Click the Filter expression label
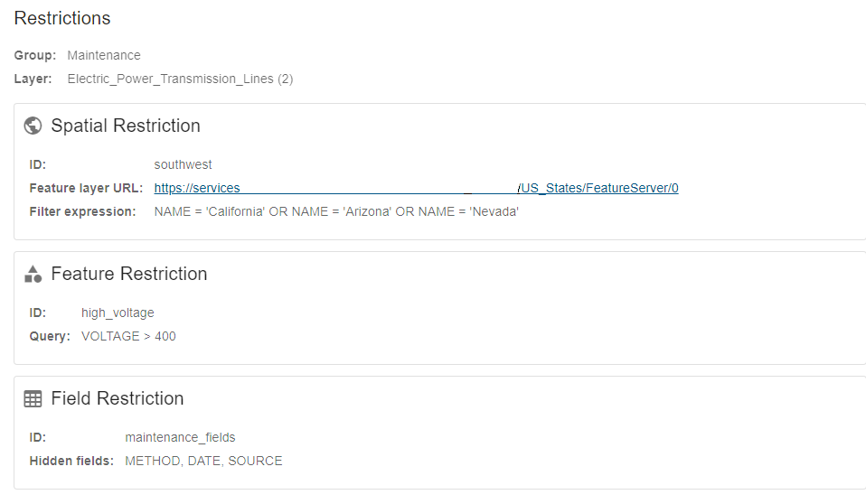 coord(82,211)
